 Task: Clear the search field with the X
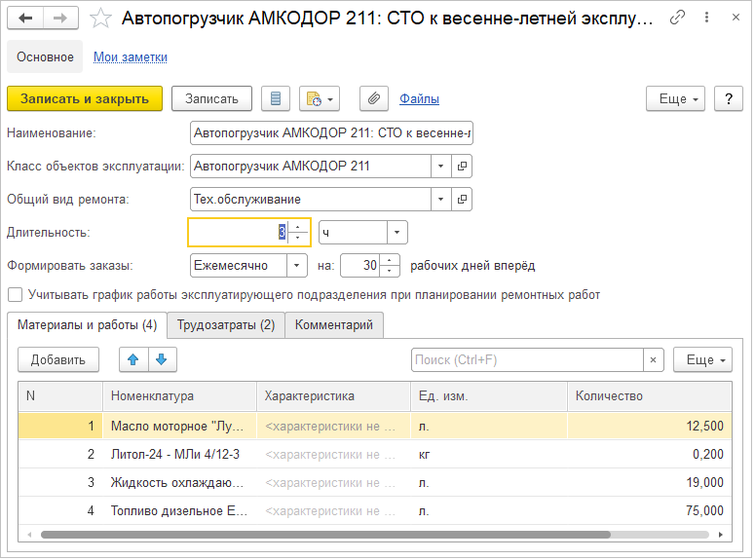pos(654,359)
